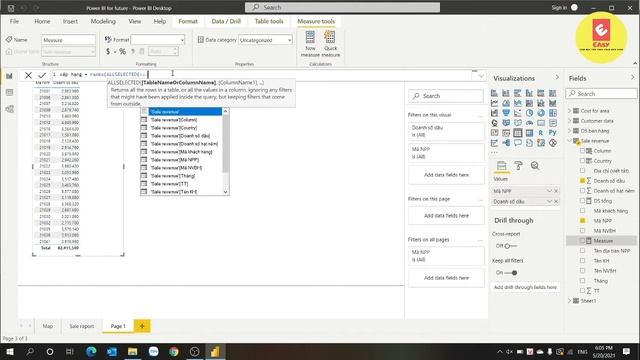Select the pie chart visual

click(x=529, y=113)
